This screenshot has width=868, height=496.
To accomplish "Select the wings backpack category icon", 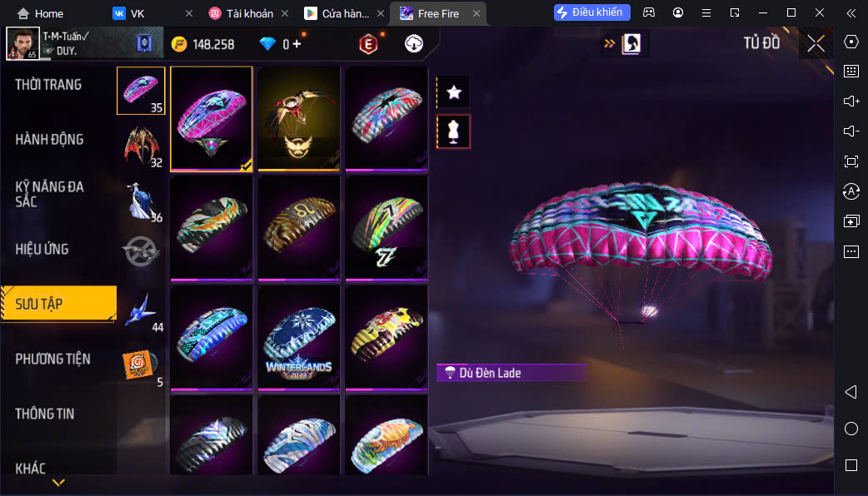I will [x=142, y=146].
